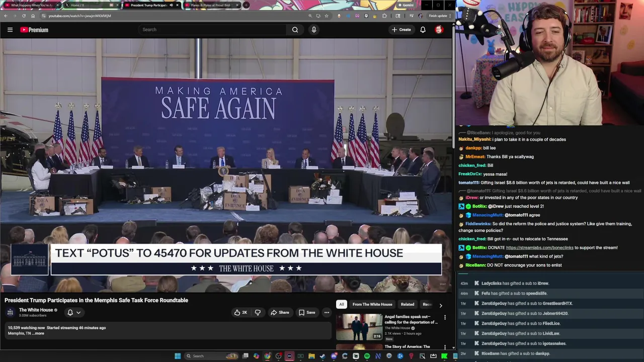644x362 pixels.
Task: Open Task View from the taskbar
Action: point(245,356)
